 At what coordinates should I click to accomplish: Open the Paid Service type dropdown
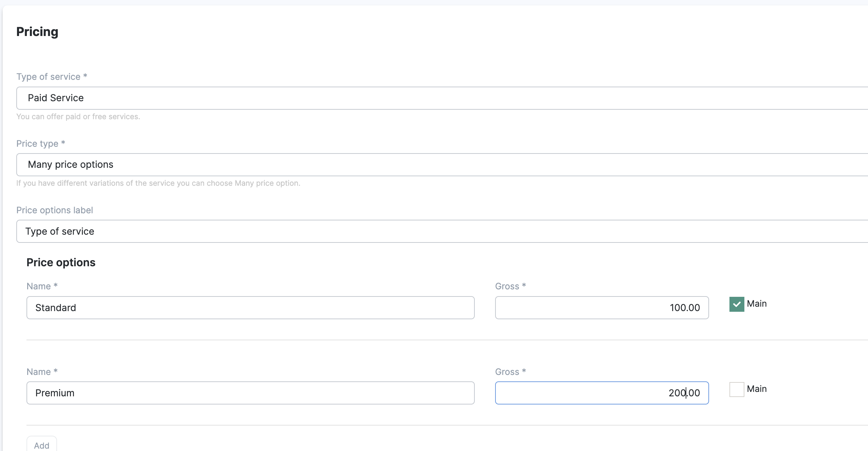click(441, 98)
